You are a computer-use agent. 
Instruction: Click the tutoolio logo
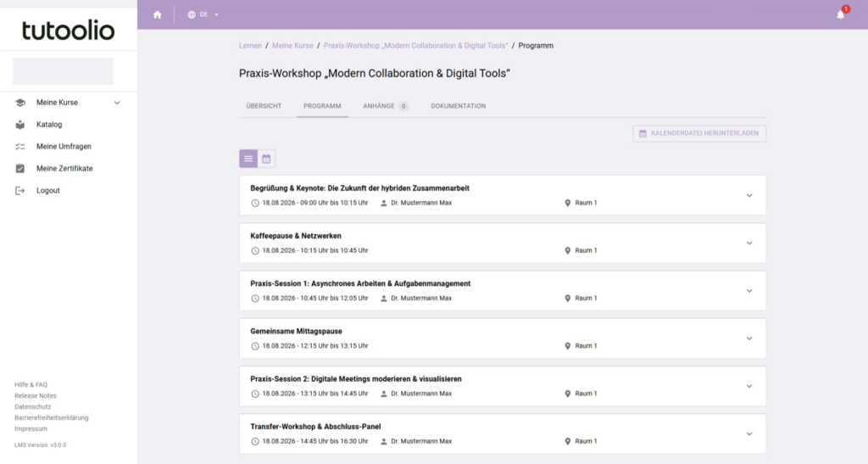pos(68,31)
